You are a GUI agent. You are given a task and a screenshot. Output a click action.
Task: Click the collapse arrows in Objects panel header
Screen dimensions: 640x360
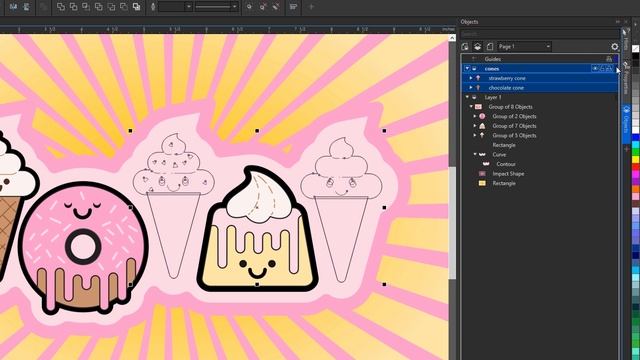click(x=618, y=22)
